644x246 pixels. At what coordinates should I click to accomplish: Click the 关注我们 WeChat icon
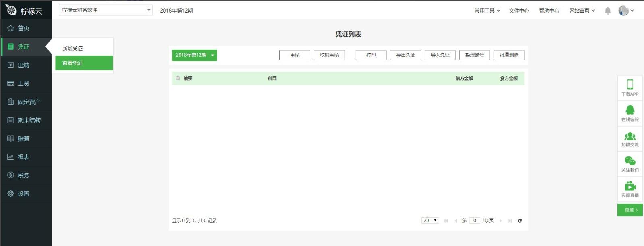click(x=630, y=161)
